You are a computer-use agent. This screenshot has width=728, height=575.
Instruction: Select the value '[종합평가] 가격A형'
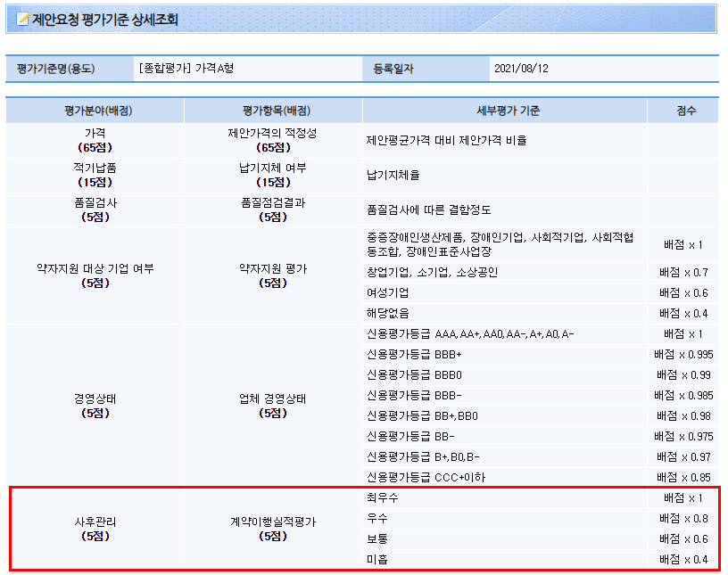click(x=186, y=69)
